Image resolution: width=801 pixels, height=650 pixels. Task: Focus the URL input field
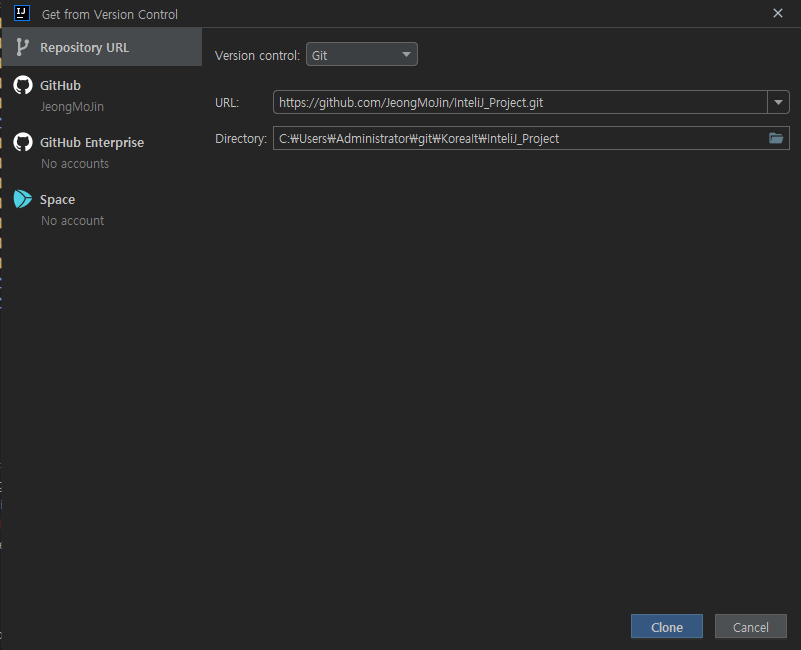click(x=520, y=102)
